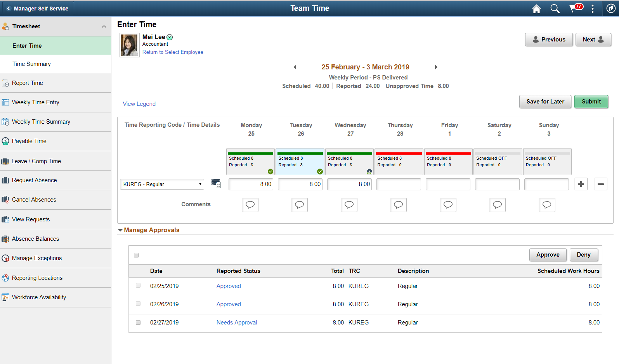Screen dimensions: 619x364
Task: Click the Workforce Availability icon
Action: (x=5, y=297)
